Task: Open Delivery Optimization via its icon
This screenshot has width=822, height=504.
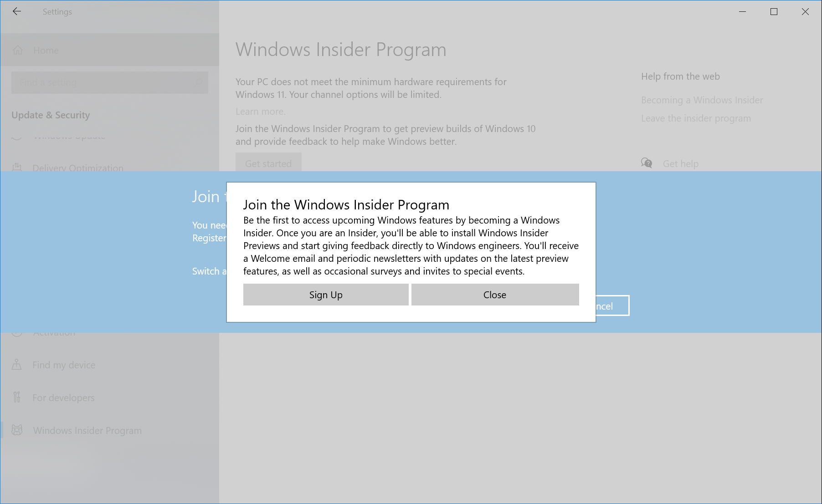Action: click(17, 168)
